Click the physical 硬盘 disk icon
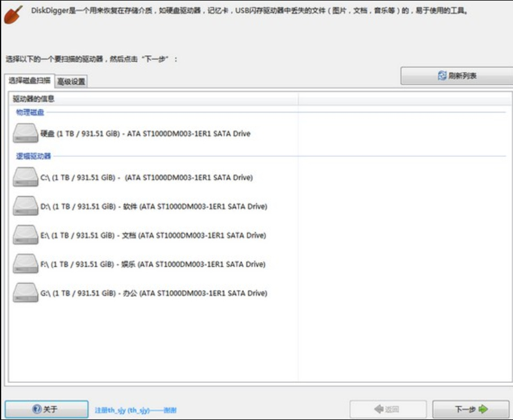Screen dimensions: 513x420 tap(26, 133)
